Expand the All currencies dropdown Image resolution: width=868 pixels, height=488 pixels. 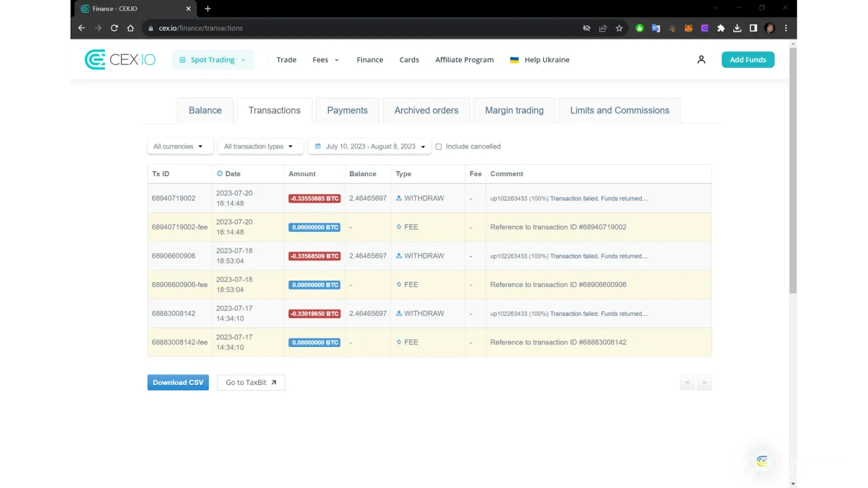click(x=180, y=146)
